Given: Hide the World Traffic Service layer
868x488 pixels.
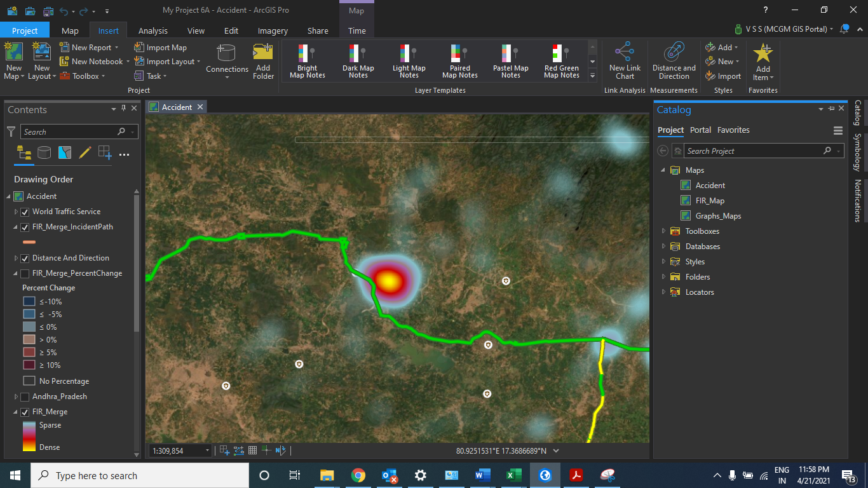Looking at the screenshot, I should 25,212.
